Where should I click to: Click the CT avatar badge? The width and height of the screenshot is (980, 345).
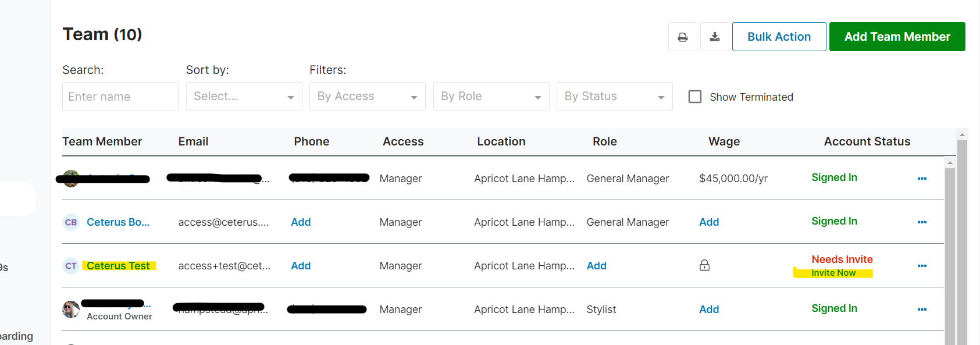coord(71,266)
